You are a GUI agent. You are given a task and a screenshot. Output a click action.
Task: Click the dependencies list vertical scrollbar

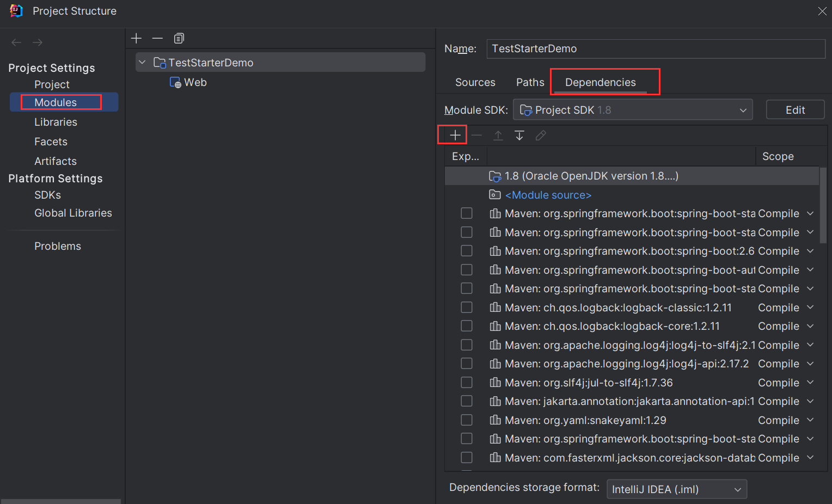[x=823, y=205]
